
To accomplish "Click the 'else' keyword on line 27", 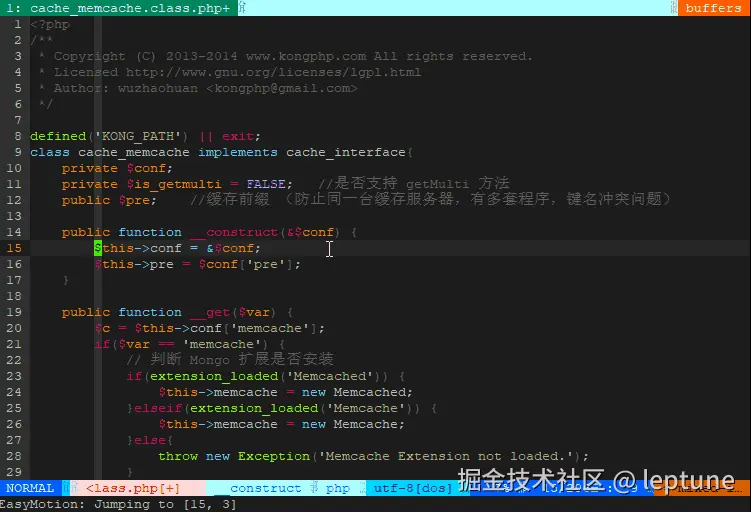I will [150, 441].
